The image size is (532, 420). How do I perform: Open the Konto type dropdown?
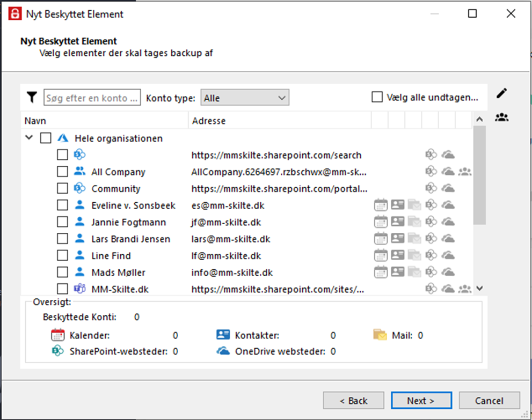(x=245, y=98)
